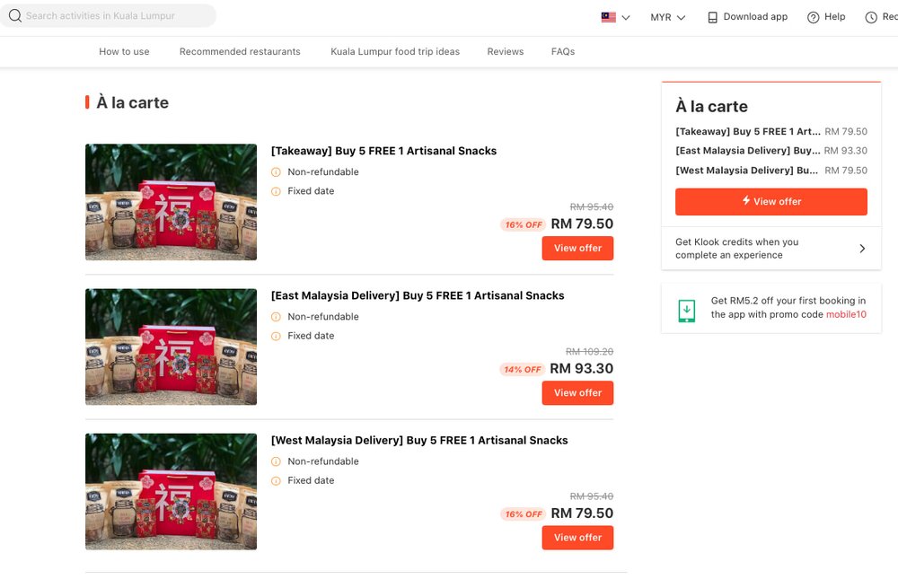Image resolution: width=898 pixels, height=588 pixels.
Task: Expand the language selector chevron
Action: point(626,16)
